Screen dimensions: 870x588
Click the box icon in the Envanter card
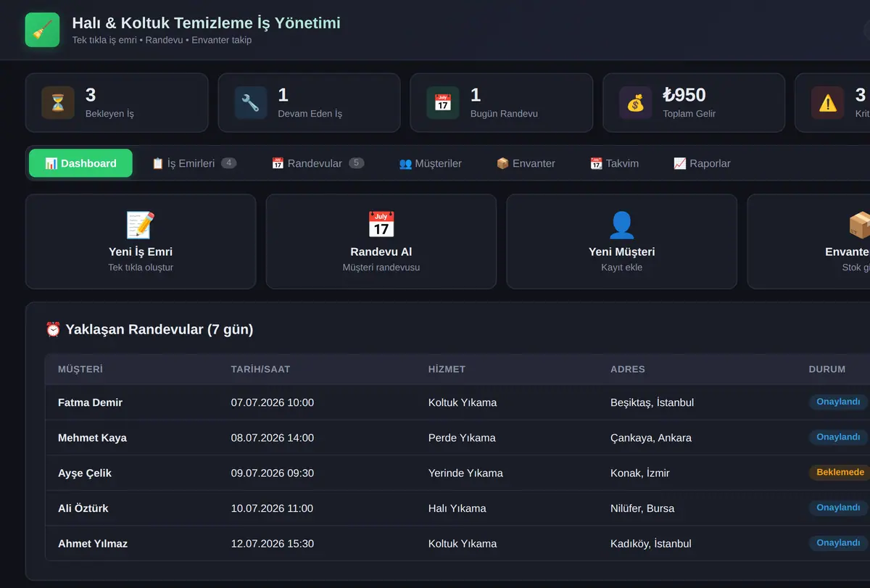point(859,225)
